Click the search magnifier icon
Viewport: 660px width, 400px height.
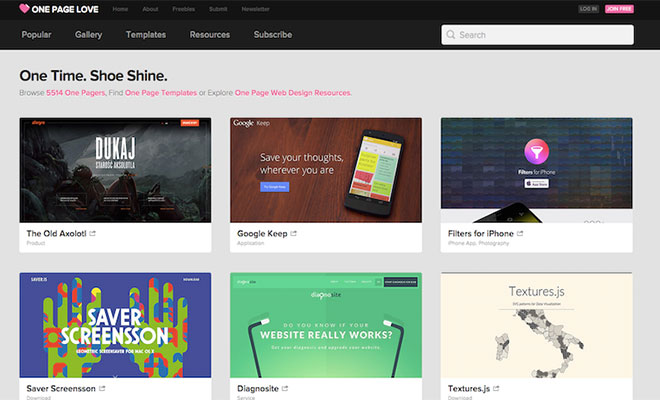450,35
